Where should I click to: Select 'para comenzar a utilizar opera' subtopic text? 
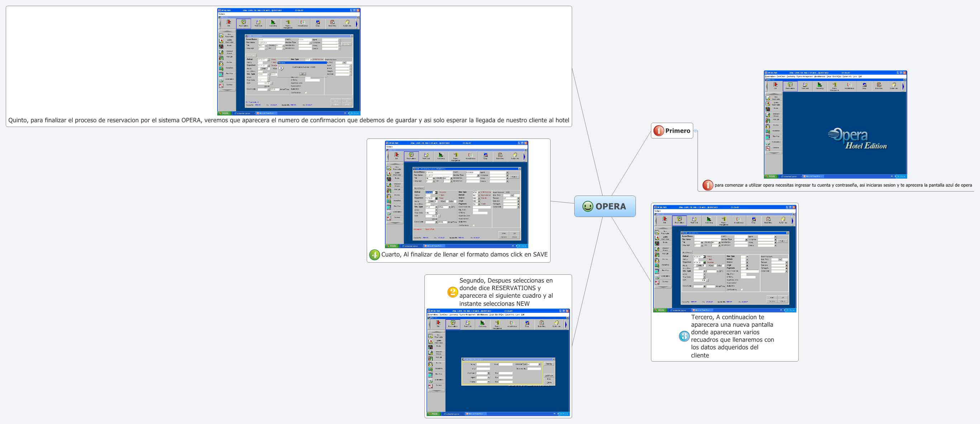(843, 185)
